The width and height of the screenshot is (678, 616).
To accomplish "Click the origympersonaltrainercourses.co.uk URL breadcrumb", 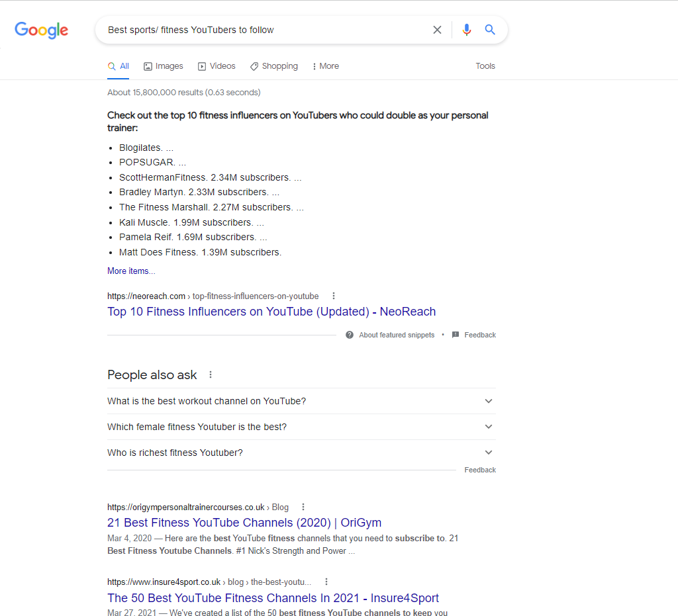I will tap(197, 507).
